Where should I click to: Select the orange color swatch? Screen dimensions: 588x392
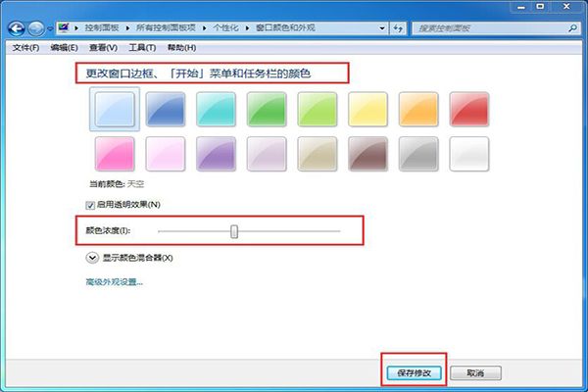pyautogui.click(x=418, y=109)
